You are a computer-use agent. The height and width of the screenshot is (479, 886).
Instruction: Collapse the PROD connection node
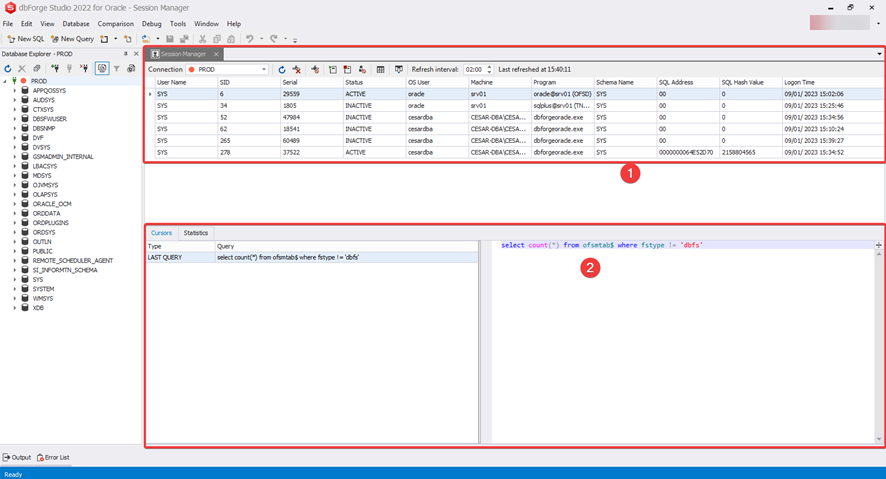point(5,81)
